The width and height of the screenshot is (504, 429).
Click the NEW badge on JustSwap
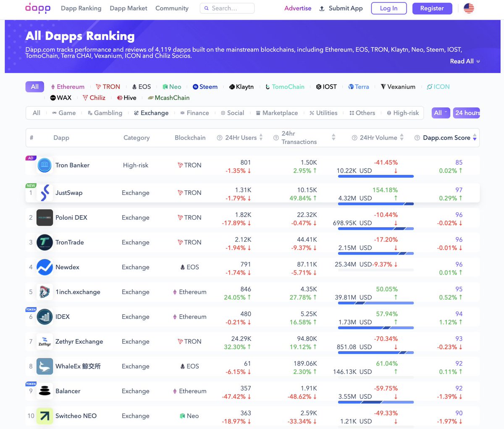[x=31, y=185]
